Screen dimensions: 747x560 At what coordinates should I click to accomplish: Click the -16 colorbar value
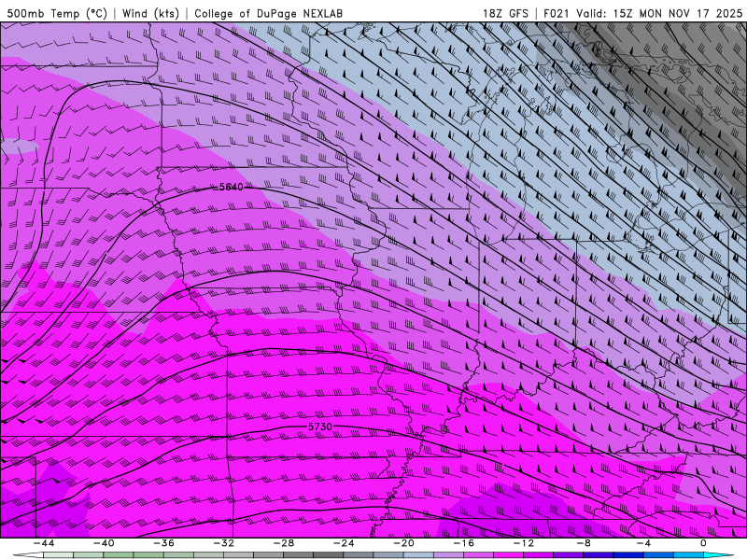[464, 543]
